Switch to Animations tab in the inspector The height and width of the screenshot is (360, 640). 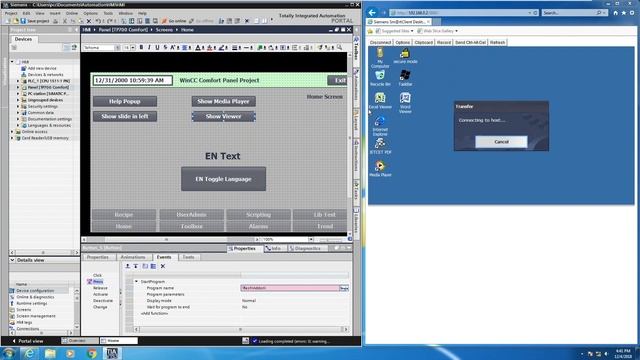133,257
